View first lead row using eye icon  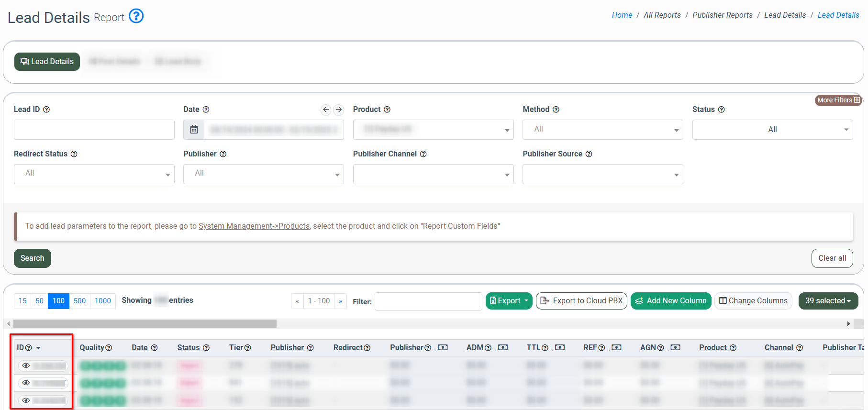(26, 366)
